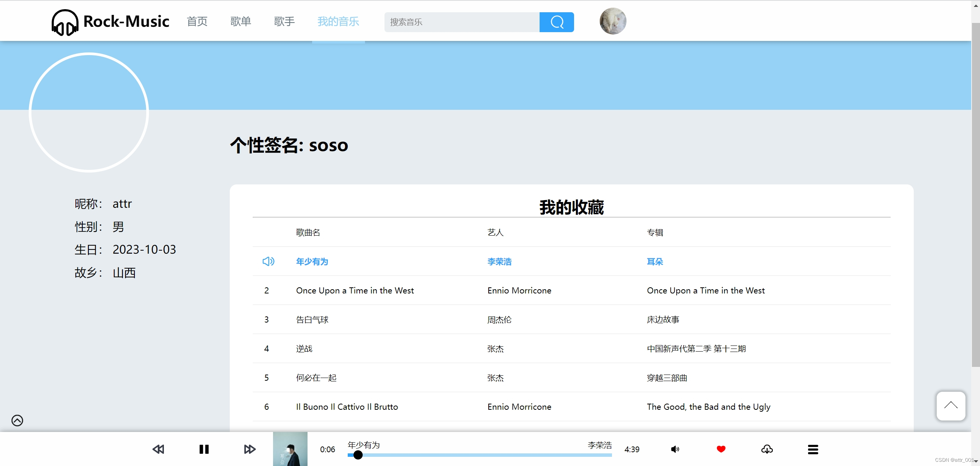Click the playback progress bar
Image resolution: width=980 pixels, height=466 pixels.
pos(479,455)
